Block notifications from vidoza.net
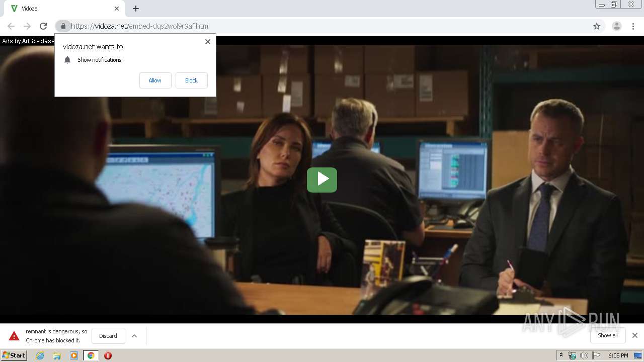Image resolution: width=644 pixels, height=362 pixels. point(191,80)
